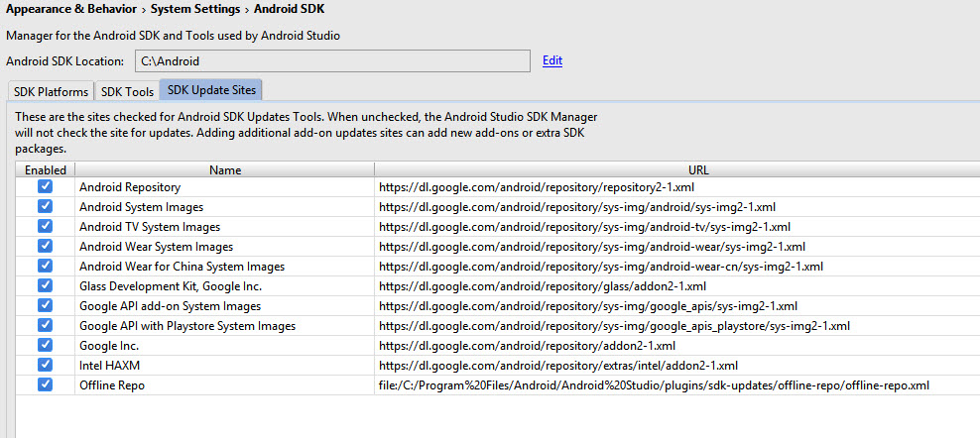Toggle the Offline Repo checkbox

pyautogui.click(x=45, y=385)
